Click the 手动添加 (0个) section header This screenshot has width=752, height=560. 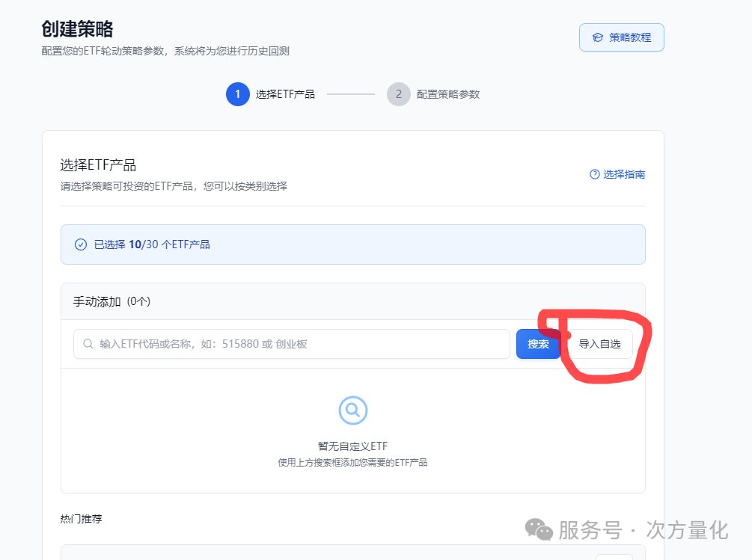pyautogui.click(x=111, y=301)
